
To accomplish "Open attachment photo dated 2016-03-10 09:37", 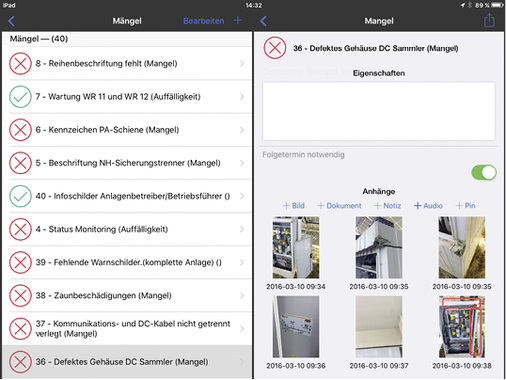I will [x=379, y=327].
